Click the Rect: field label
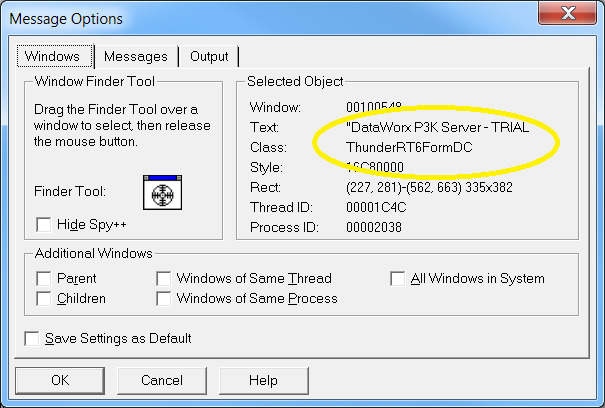 click(x=265, y=188)
